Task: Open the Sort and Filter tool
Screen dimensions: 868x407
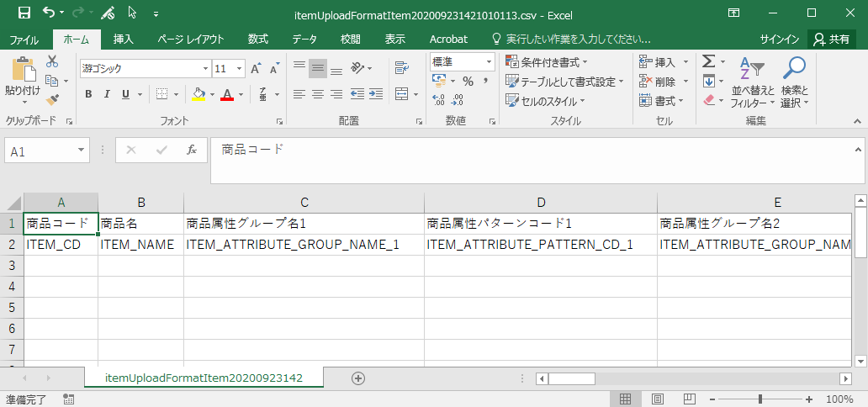Action: pos(752,82)
